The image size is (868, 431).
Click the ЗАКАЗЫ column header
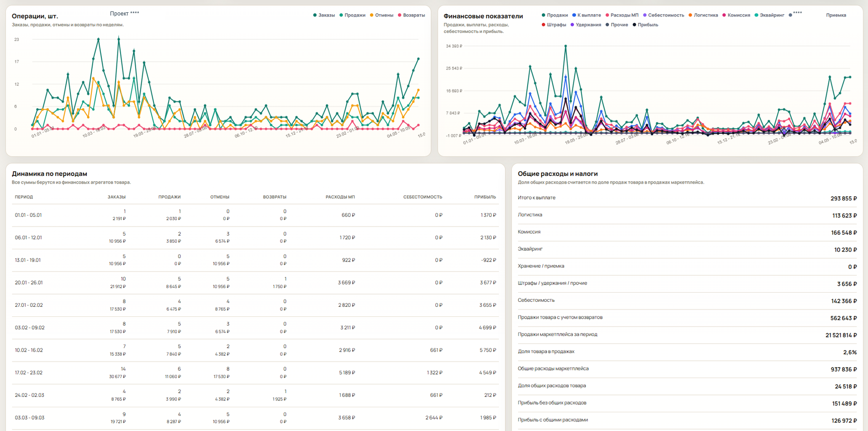click(x=116, y=197)
